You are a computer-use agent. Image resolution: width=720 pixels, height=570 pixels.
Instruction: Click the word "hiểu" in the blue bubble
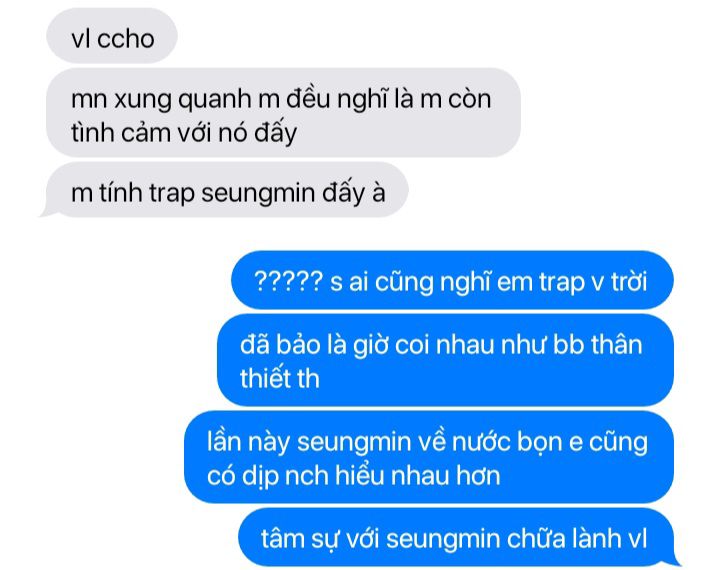(x=359, y=474)
